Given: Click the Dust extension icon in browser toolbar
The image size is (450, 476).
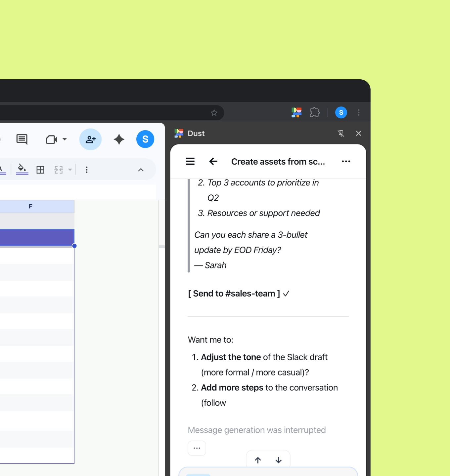Looking at the screenshot, I should 296,113.
